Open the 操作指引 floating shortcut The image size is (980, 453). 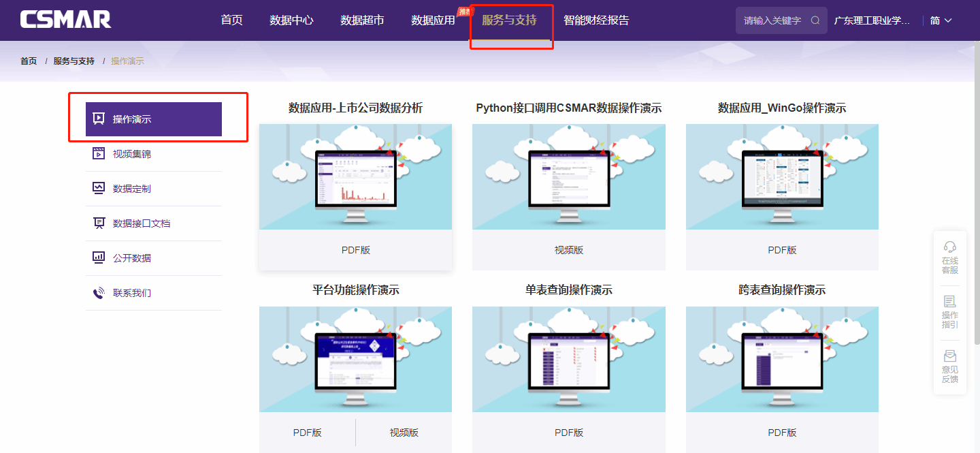coord(949,312)
